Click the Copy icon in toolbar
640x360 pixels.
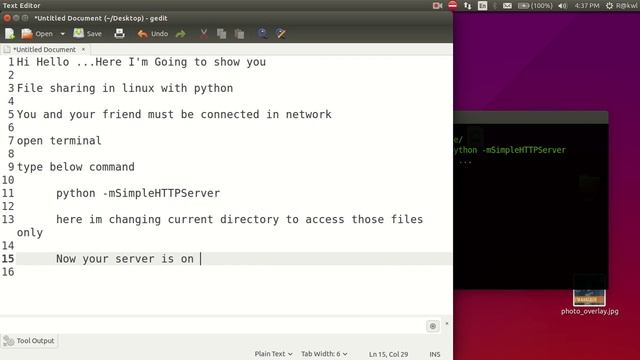tap(222, 34)
